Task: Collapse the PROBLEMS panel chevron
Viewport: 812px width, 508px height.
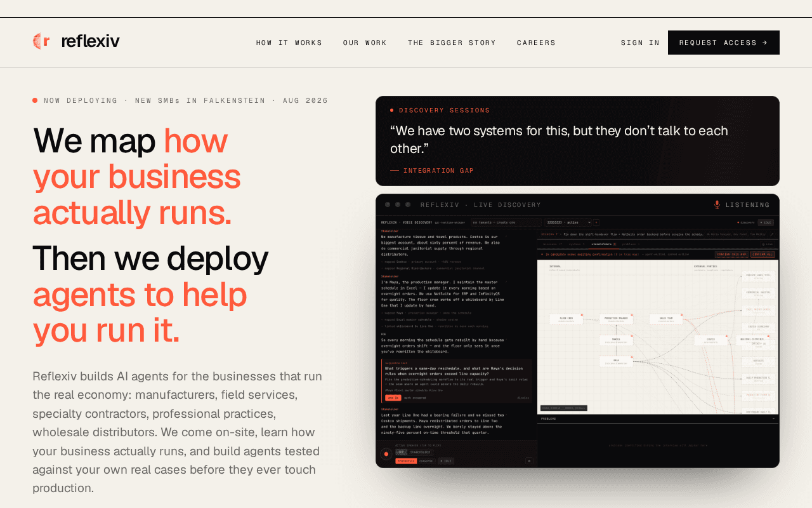Action: [773, 418]
